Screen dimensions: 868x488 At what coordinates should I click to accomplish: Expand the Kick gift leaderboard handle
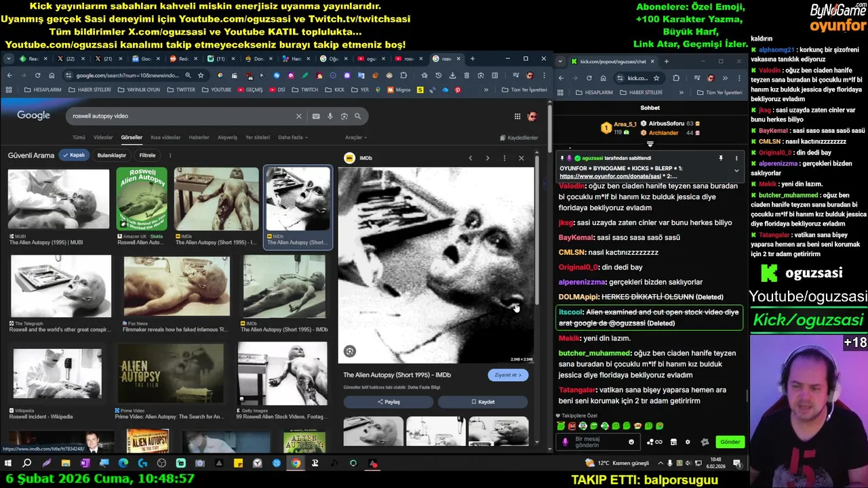click(650, 144)
